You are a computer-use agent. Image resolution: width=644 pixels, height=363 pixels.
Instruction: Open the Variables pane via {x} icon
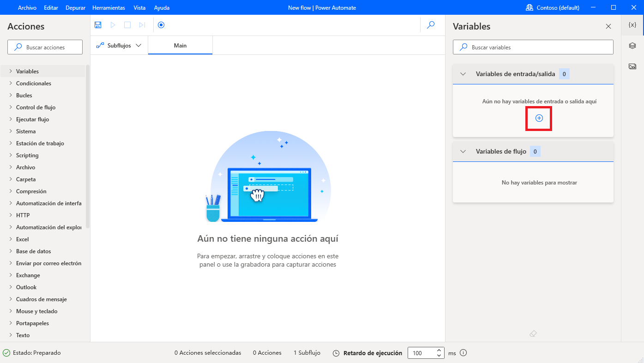632,25
